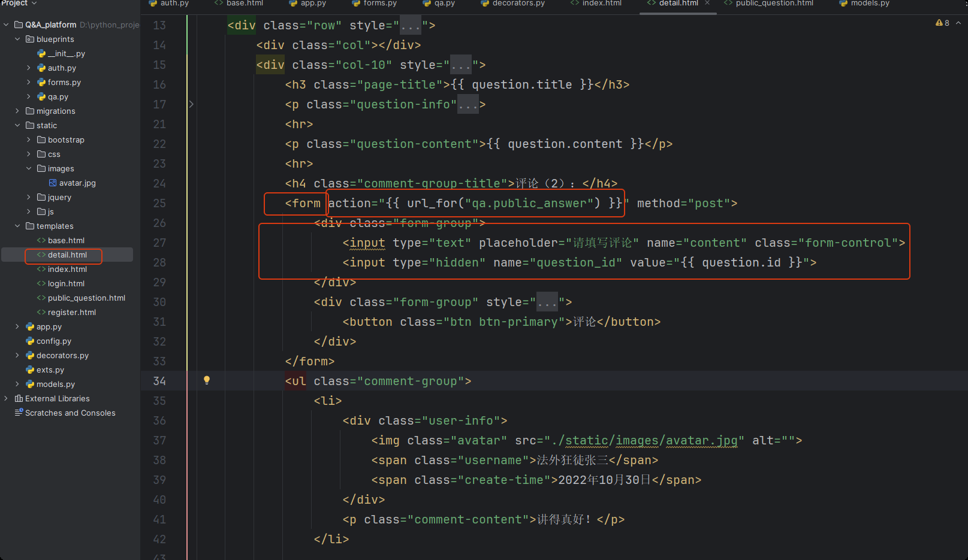The image size is (968, 560).
Task: Expand folded style value on line 15
Action: pos(461,65)
